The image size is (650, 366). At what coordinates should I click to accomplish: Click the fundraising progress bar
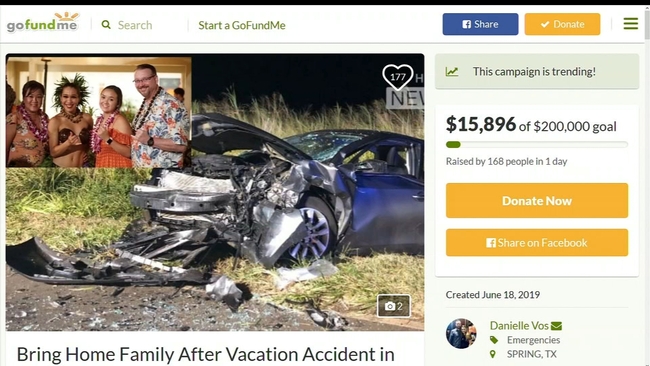537,145
